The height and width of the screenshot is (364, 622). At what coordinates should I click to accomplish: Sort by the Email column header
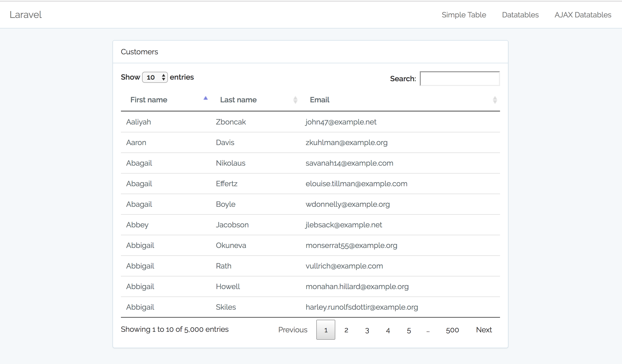click(319, 100)
